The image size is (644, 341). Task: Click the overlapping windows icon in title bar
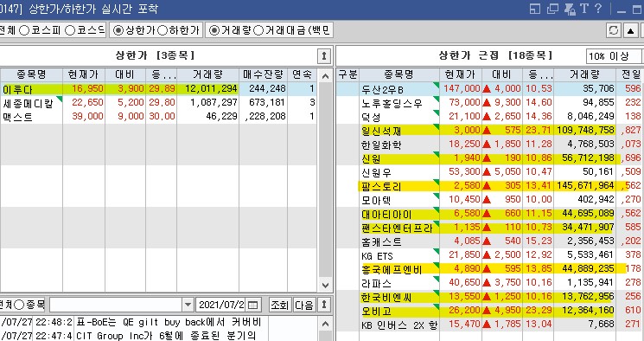pos(553,9)
